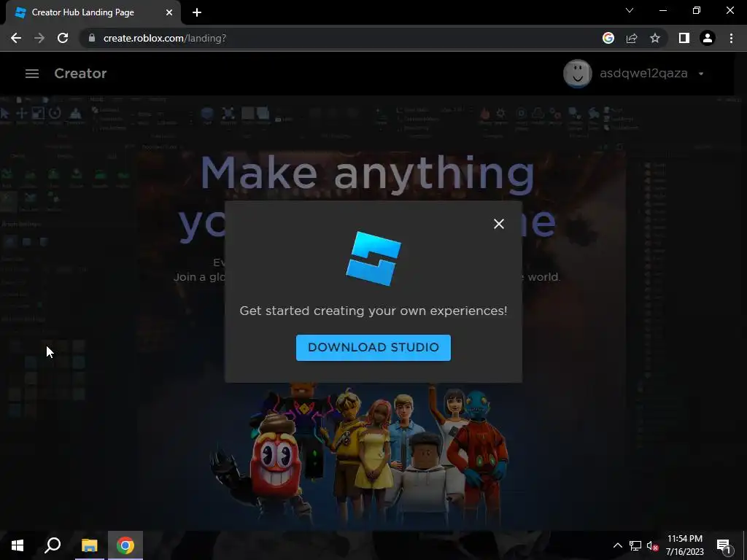The image size is (747, 560).
Task: Click the Chrome taskbar icon
Action: tap(125, 545)
